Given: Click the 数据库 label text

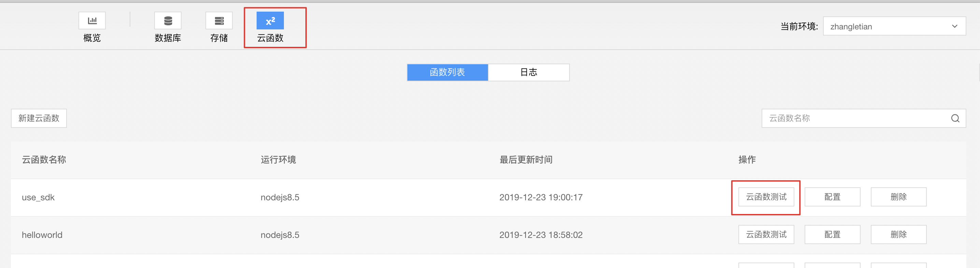Looking at the screenshot, I should (x=168, y=38).
